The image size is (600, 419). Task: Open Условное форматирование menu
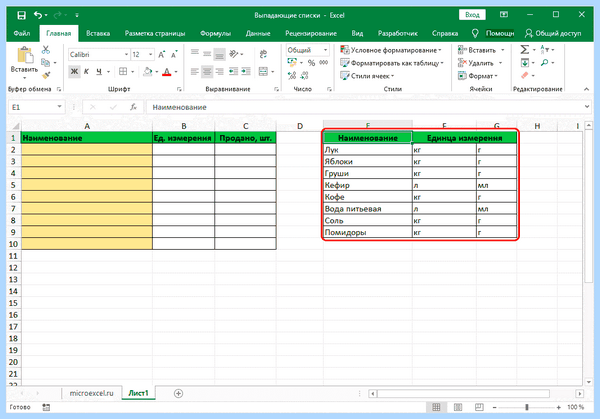(391, 50)
